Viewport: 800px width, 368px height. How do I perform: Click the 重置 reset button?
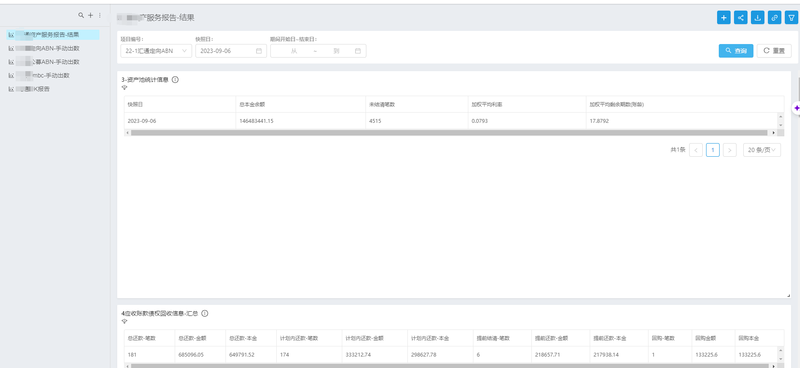tap(774, 51)
